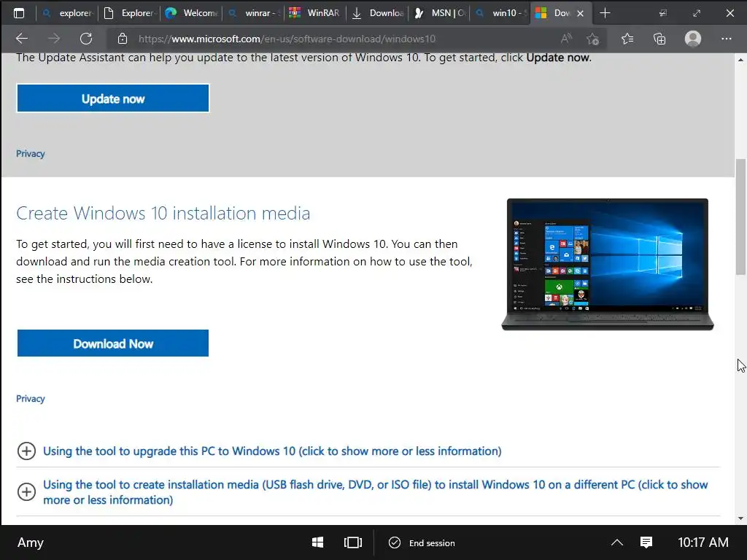The image size is (747, 560).
Task: Add this page to favorites
Action: [x=592, y=39]
